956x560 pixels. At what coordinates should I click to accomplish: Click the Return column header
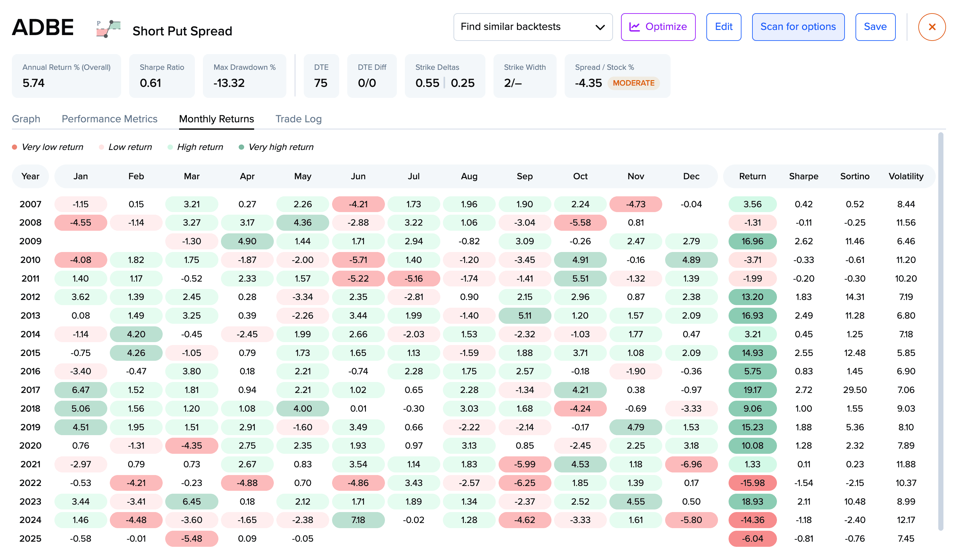pyautogui.click(x=752, y=176)
